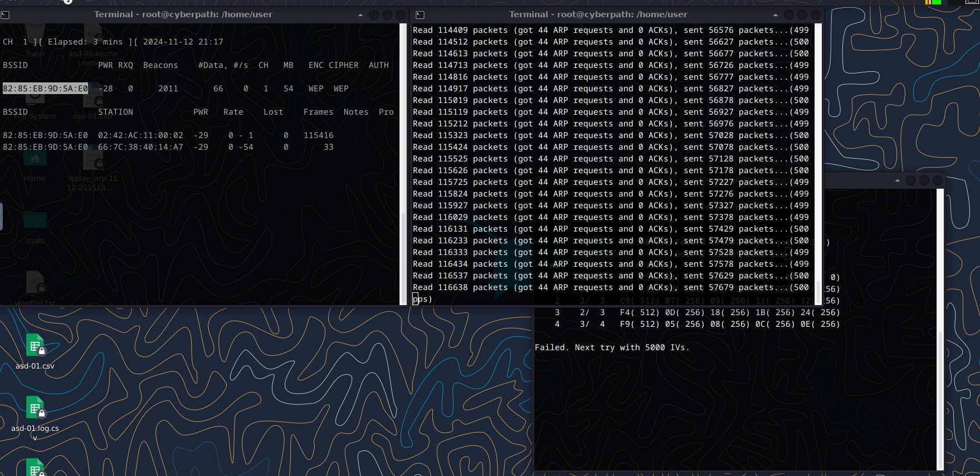Click the "AUTH" column header
This screenshot has height=476, width=980.
(378, 65)
